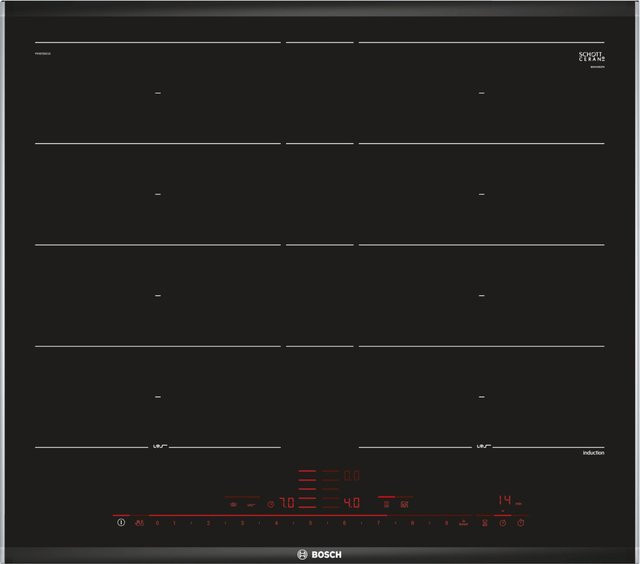Touch the Bosch logo on the front trim
640x564 pixels.
(x=320, y=554)
